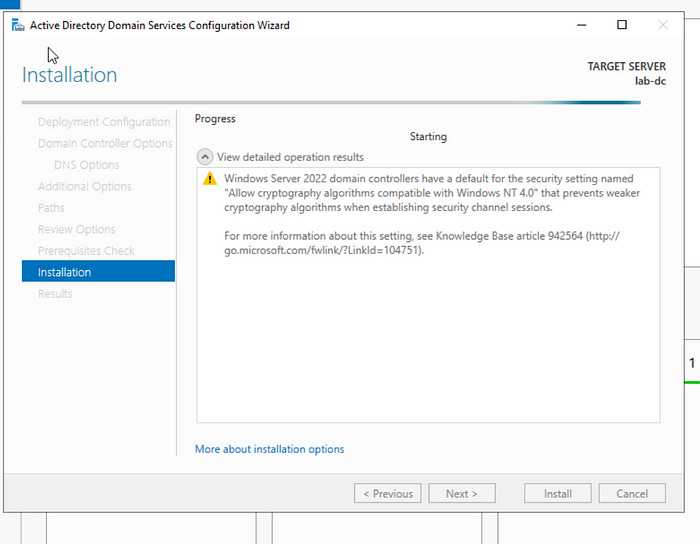The image size is (700, 544).
Task: Select Deployment Configuration step
Action: tap(104, 122)
